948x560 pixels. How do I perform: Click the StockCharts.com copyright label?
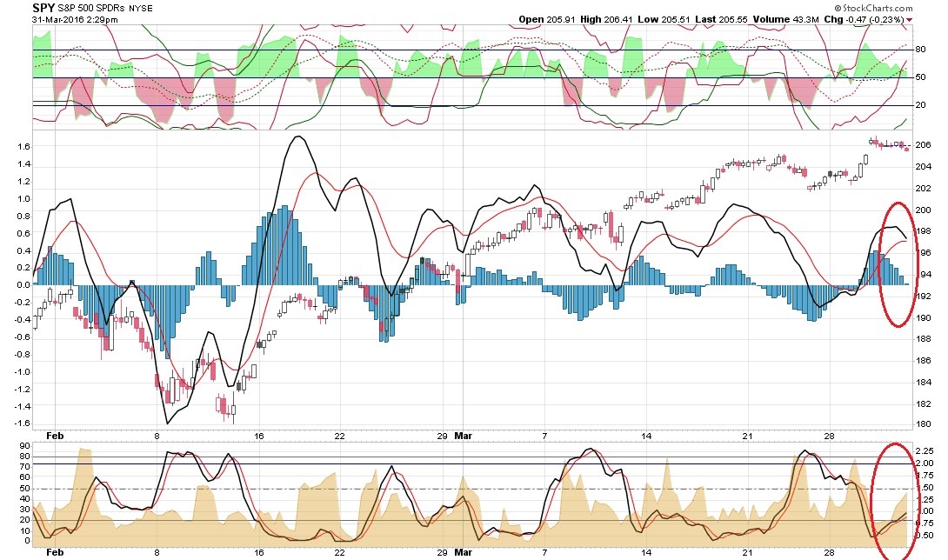873,8
